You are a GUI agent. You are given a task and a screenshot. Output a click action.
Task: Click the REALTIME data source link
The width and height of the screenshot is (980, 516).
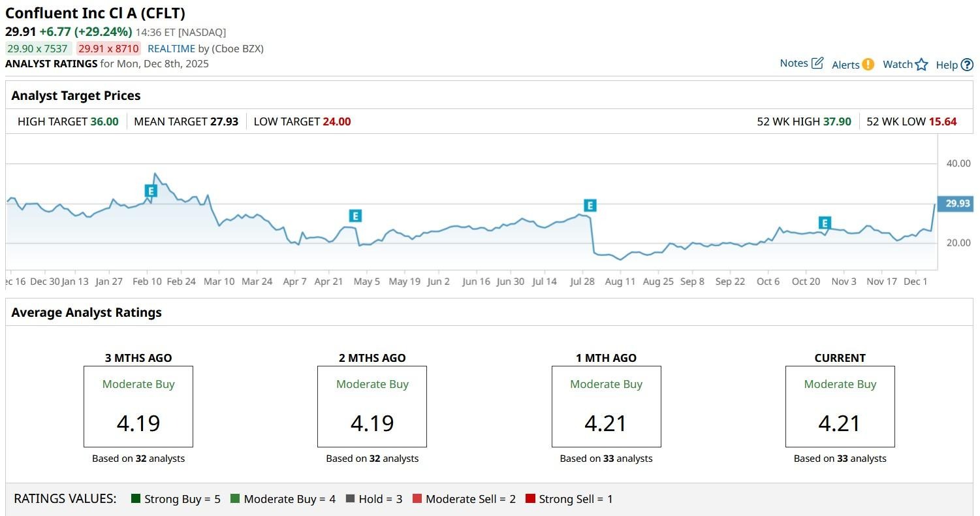[x=171, y=48]
